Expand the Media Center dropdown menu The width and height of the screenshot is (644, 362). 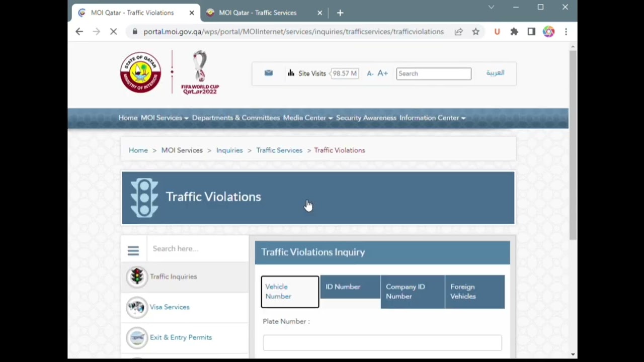(307, 118)
